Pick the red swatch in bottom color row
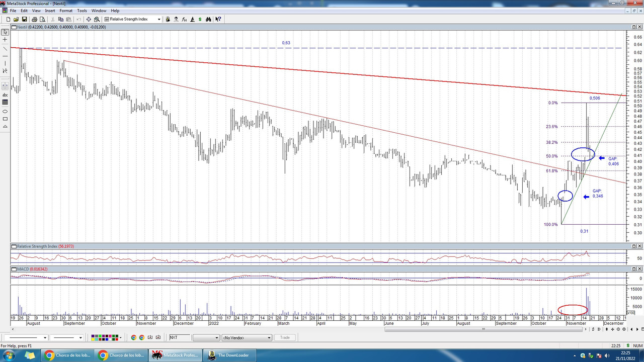Viewport: 644px width, 362px height. [117, 339]
